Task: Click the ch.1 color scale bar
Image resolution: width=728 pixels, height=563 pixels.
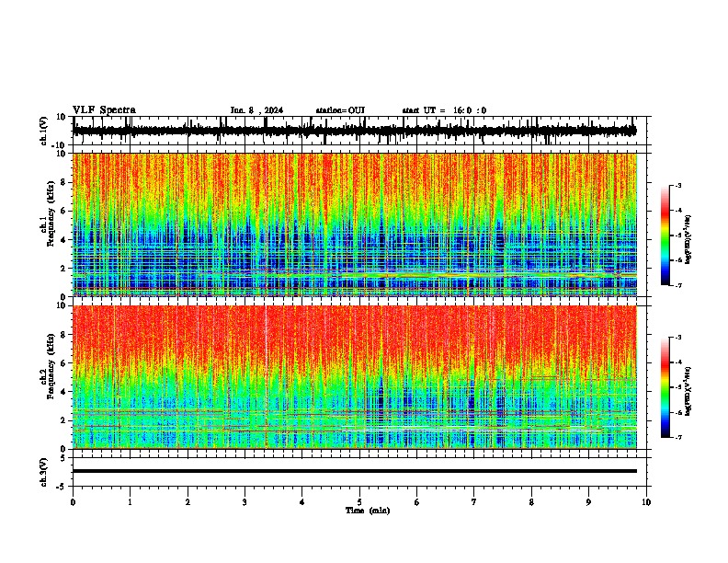Action: coord(665,236)
